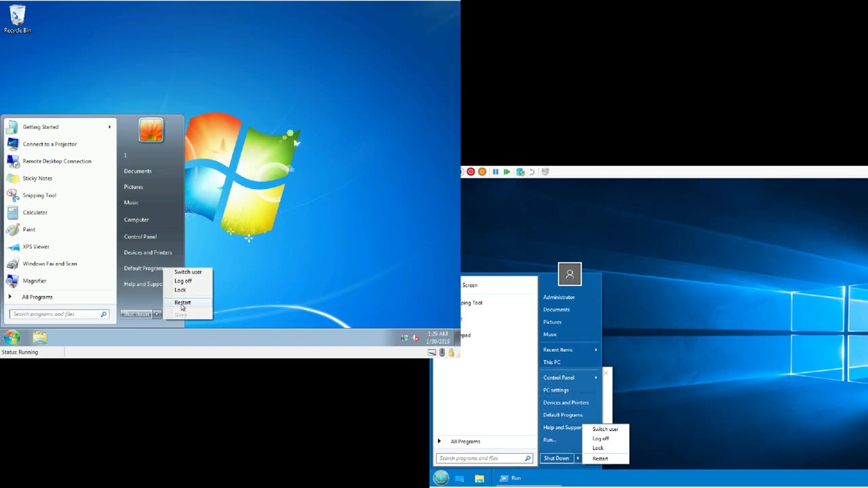Launch Magnifier icon
Image resolution: width=868 pixels, height=488 pixels.
(x=12, y=281)
